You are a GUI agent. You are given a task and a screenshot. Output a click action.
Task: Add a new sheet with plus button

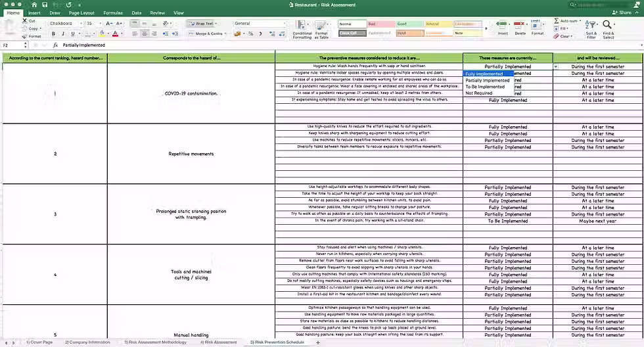click(317, 342)
